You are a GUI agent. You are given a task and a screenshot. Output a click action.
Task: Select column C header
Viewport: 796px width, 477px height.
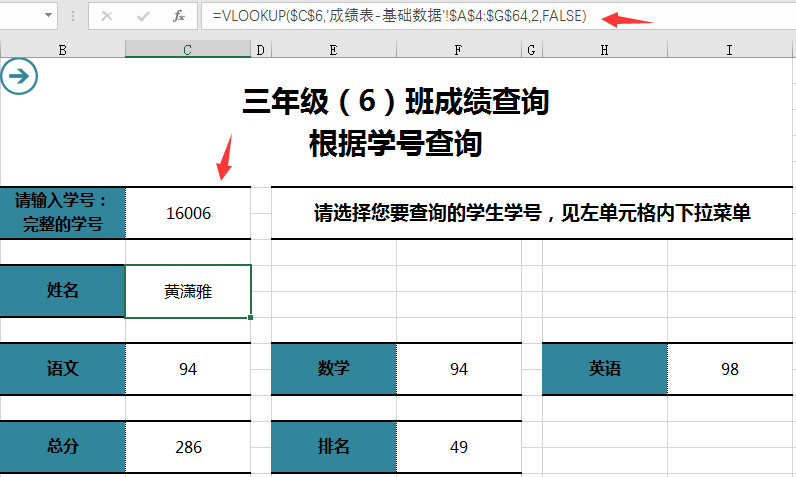point(188,50)
